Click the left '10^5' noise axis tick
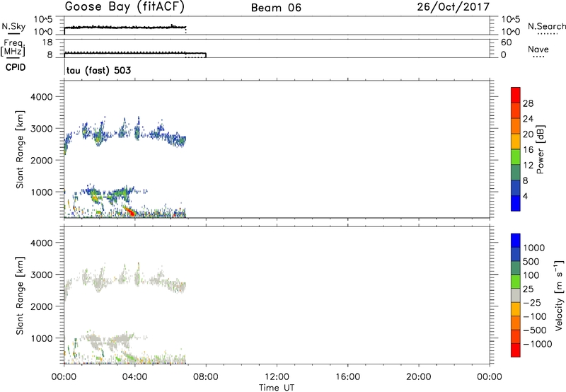The image size is (566, 392). [43, 20]
